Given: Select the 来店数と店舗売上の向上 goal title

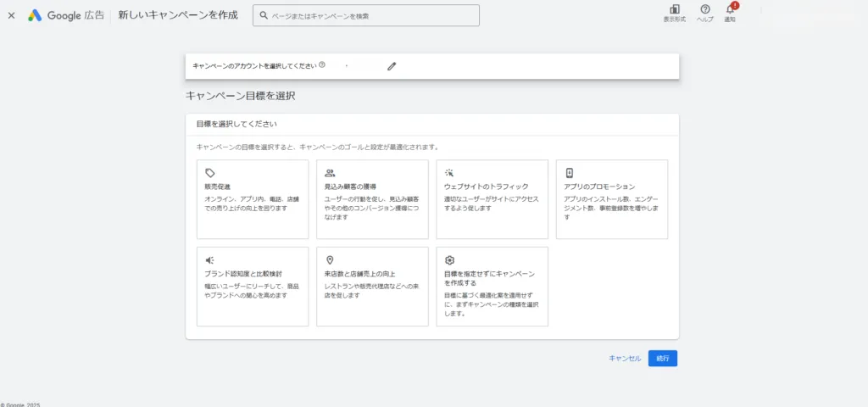Looking at the screenshot, I should click(x=359, y=274).
